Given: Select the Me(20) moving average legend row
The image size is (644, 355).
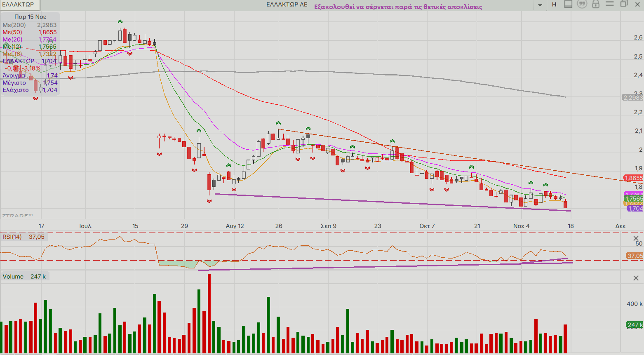Looking at the screenshot, I should coord(30,40).
